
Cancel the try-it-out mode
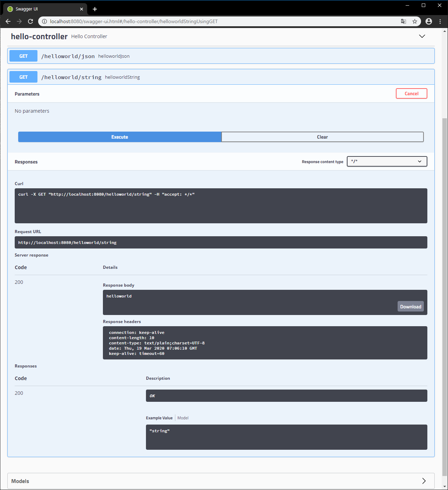(412, 93)
